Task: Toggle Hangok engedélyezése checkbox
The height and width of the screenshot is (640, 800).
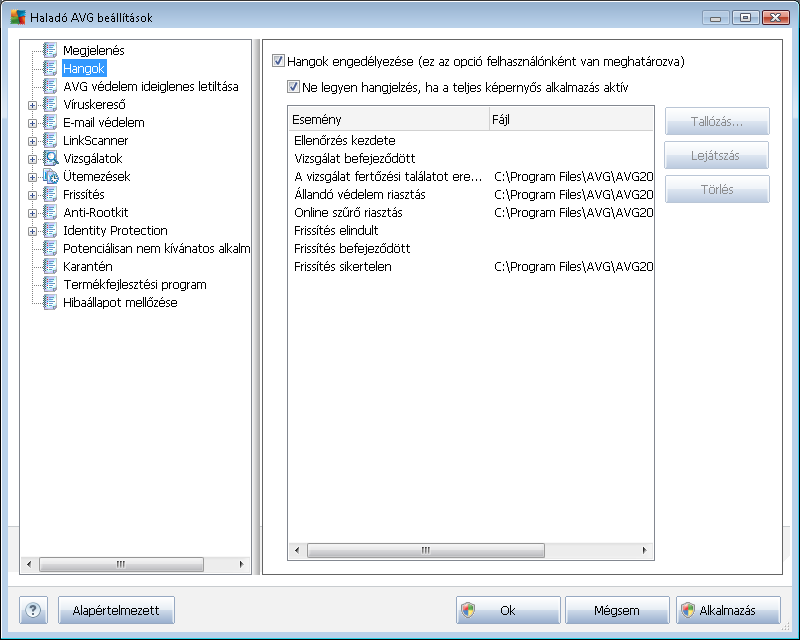Action: click(x=278, y=61)
